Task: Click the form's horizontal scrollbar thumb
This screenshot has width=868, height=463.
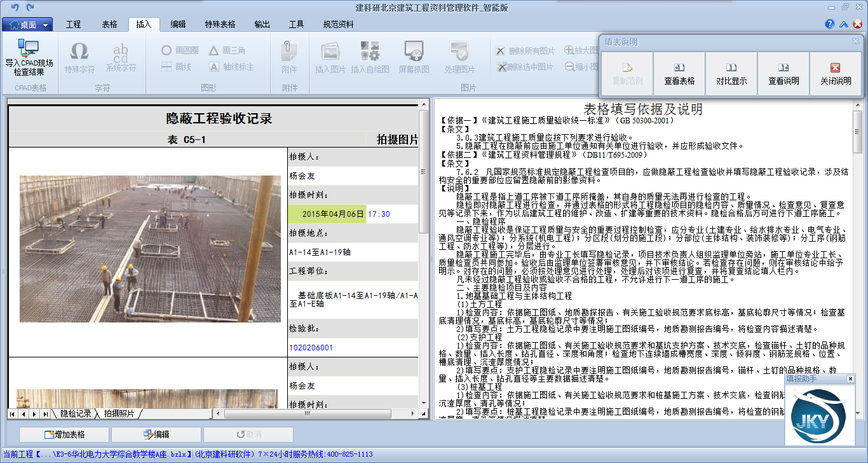Action: [307, 413]
